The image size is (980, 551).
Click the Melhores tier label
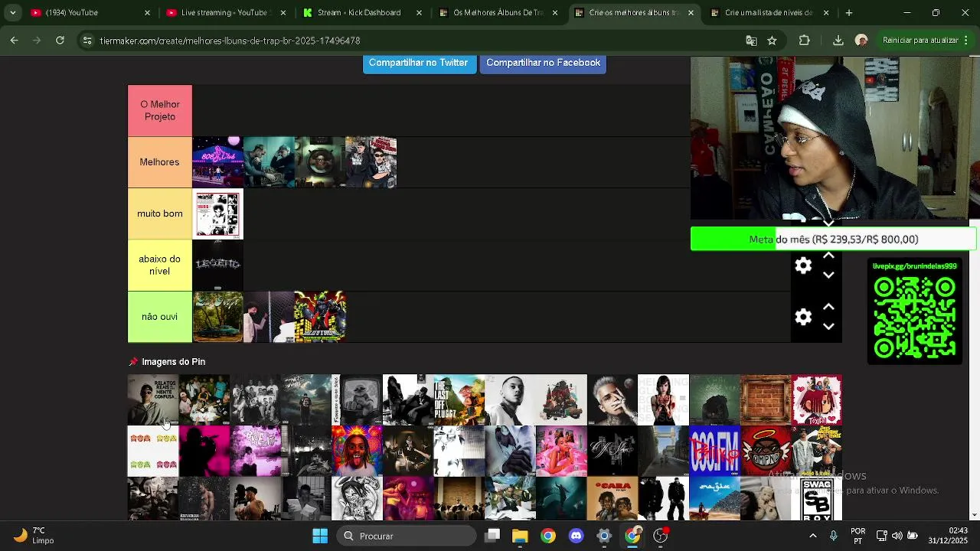[x=160, y=162]
